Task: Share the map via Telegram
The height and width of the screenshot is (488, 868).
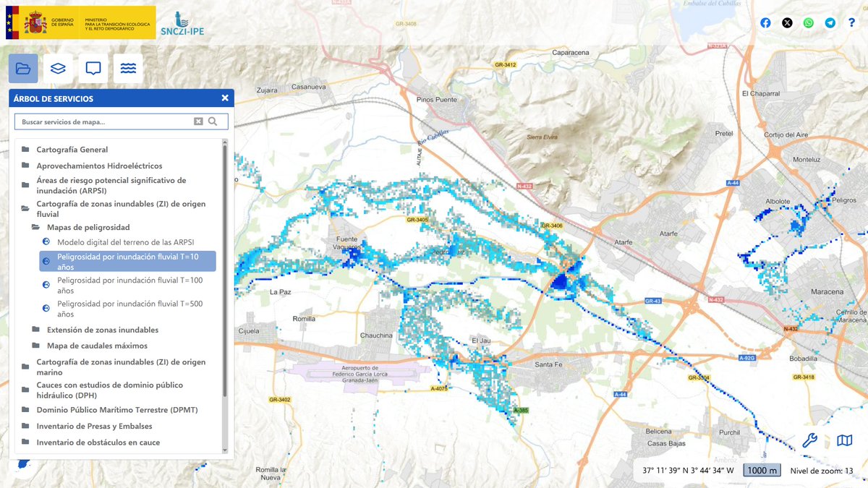Action: click(x=830, y=22)
